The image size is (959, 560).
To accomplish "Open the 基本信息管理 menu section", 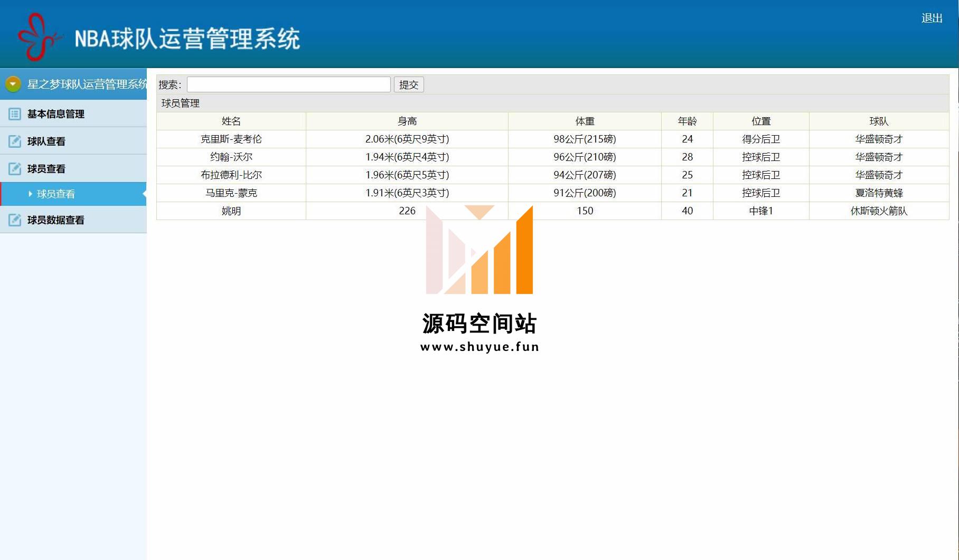I will pos(56,113).
